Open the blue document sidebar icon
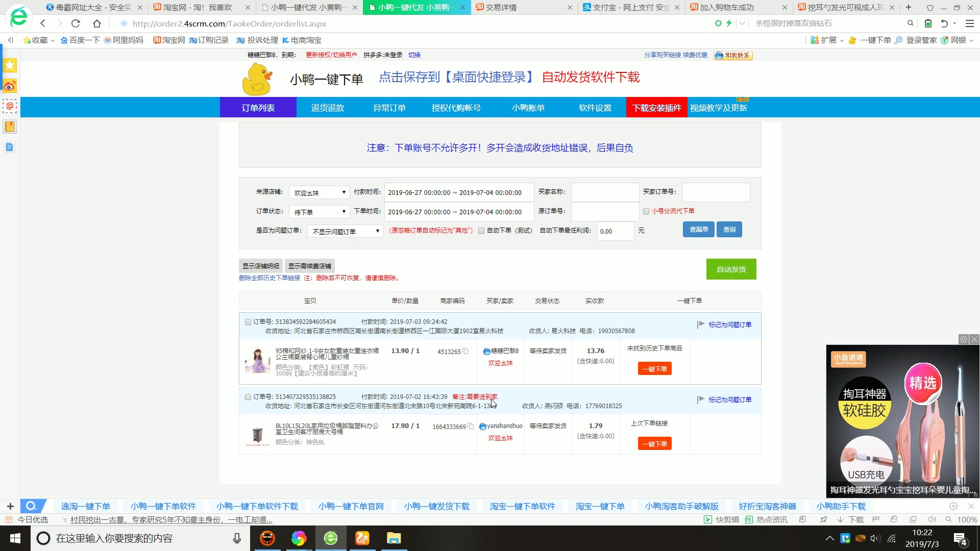This screenshot has width=980, height=551. [10, 147]
